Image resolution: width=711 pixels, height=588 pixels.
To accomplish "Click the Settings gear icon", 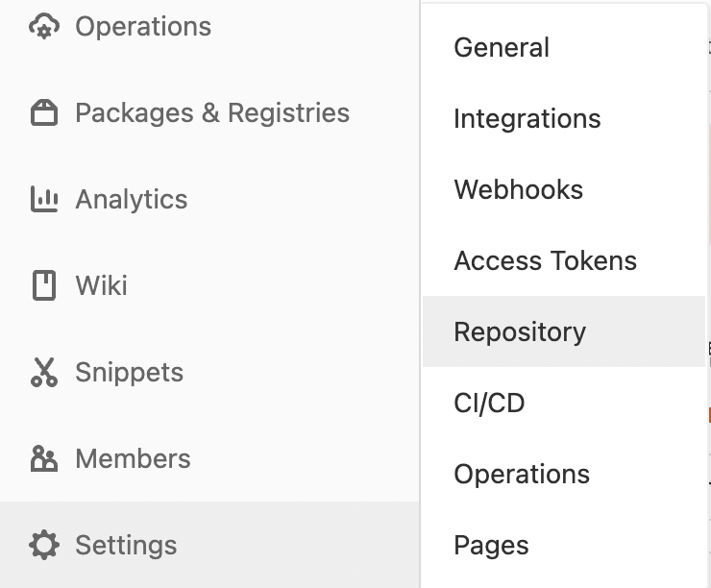I will click(x=44, y=546).
